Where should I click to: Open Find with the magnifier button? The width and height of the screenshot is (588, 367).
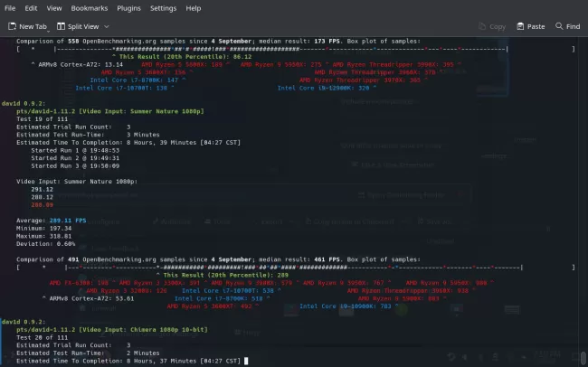point(568,26)
